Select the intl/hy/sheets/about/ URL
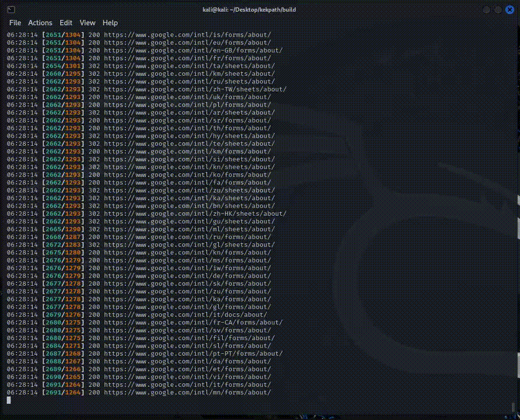Screen dimensions: 520x420 [x=189, y=136]
